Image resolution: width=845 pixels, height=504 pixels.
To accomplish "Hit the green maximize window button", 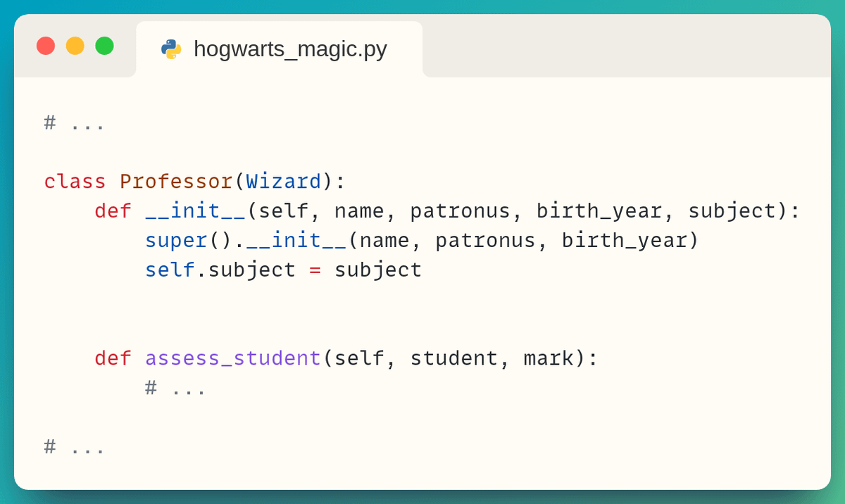I will pyautogui.click(x=104, y=46).
